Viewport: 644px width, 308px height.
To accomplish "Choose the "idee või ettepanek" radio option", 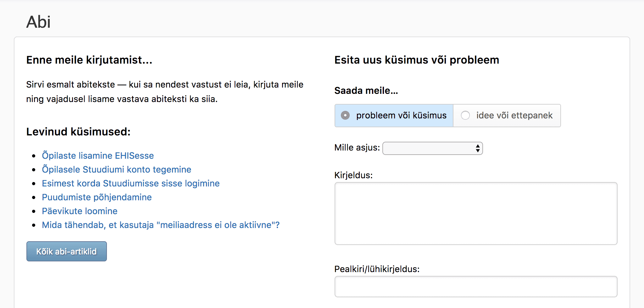I will tap(465, 116).
